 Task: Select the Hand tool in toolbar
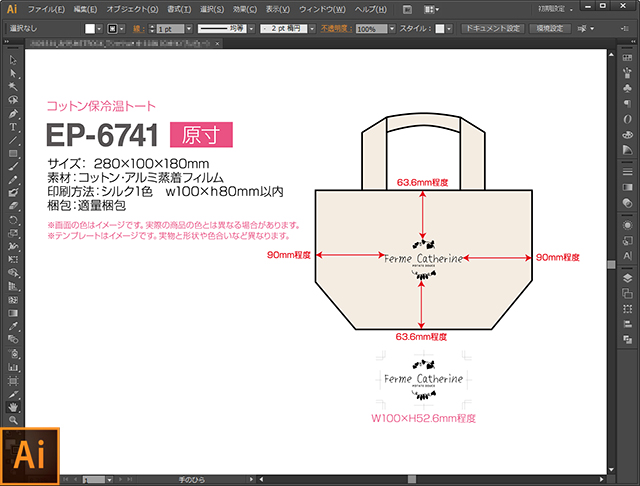(13, 408)
